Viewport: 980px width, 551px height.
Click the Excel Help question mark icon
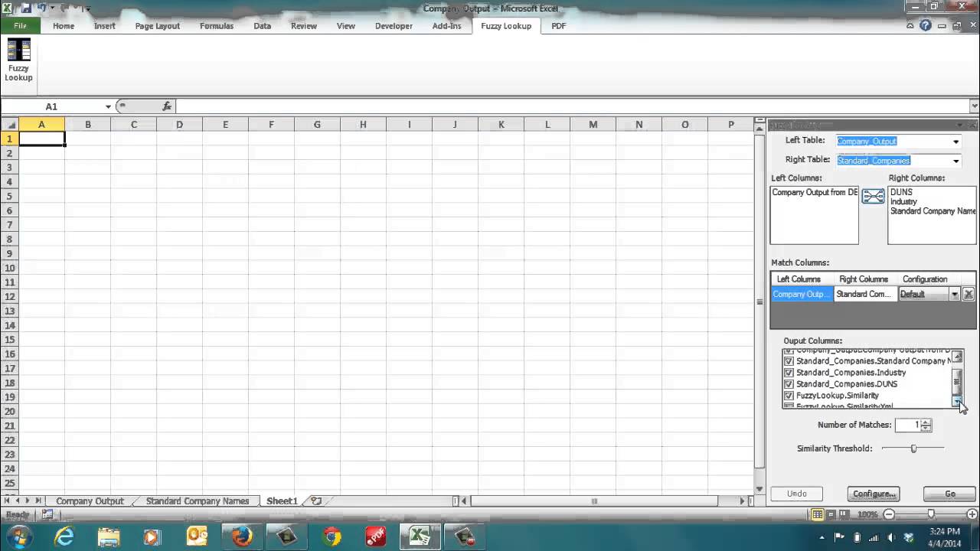926,25
